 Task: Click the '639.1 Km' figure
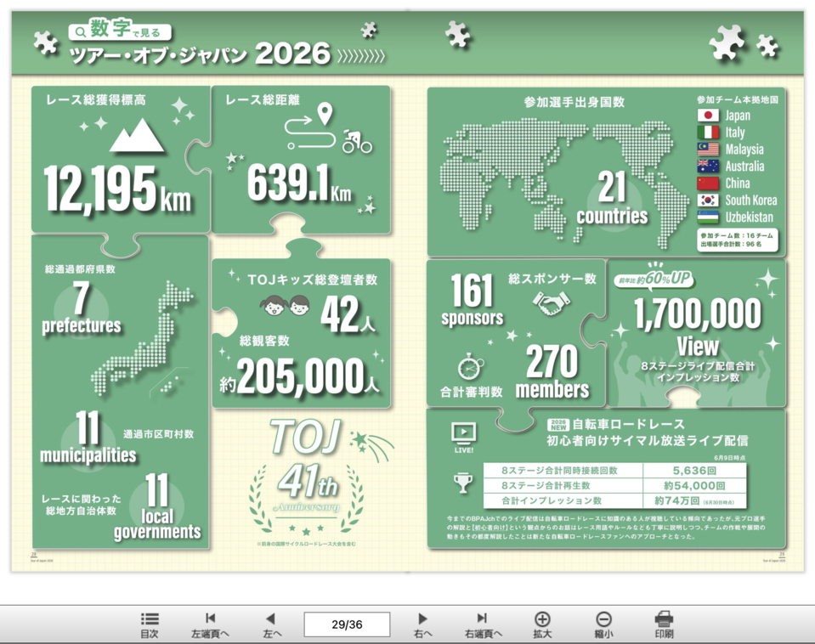pyautogui.click(x=299, y=183)
